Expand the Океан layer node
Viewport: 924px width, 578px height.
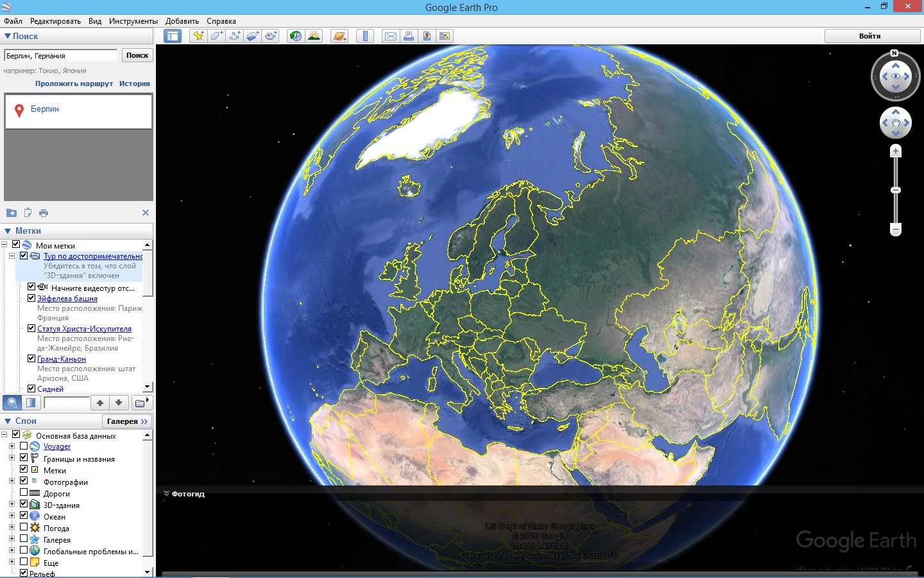[x=12, y=515]
